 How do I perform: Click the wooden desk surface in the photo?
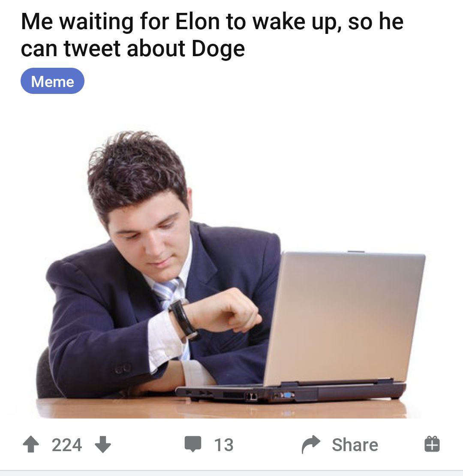[222, 409]
